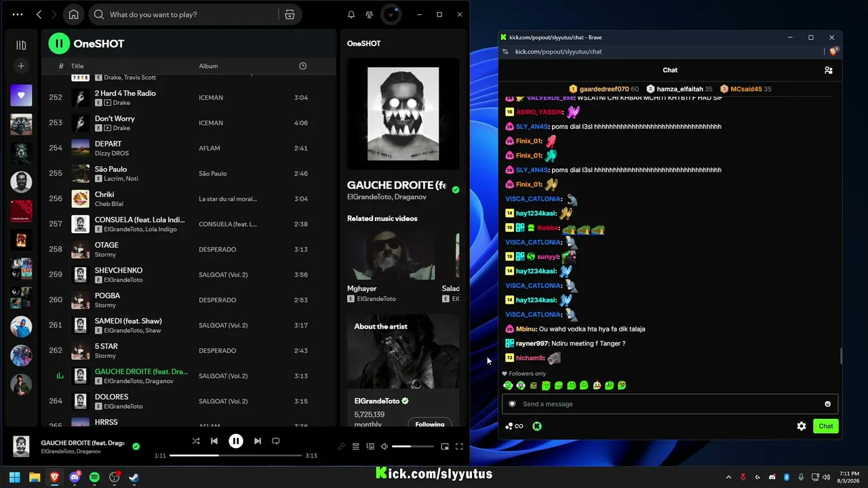Adjust the Spotify volume slider

click(412, 447)
